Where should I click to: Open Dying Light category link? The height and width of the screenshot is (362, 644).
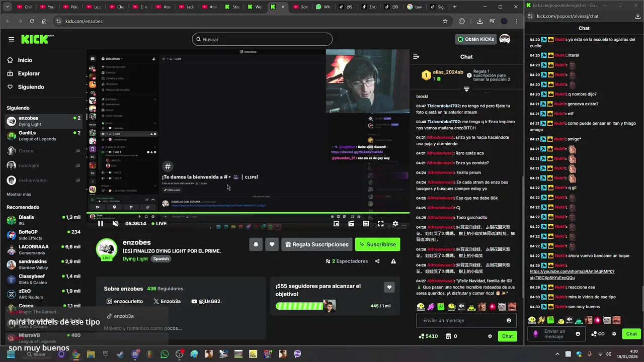135,259
